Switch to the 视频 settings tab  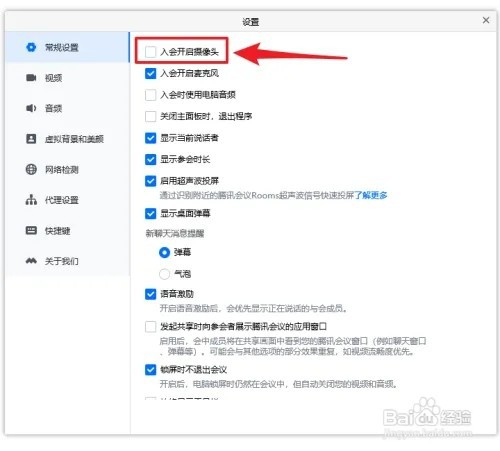tap(67, 78)
